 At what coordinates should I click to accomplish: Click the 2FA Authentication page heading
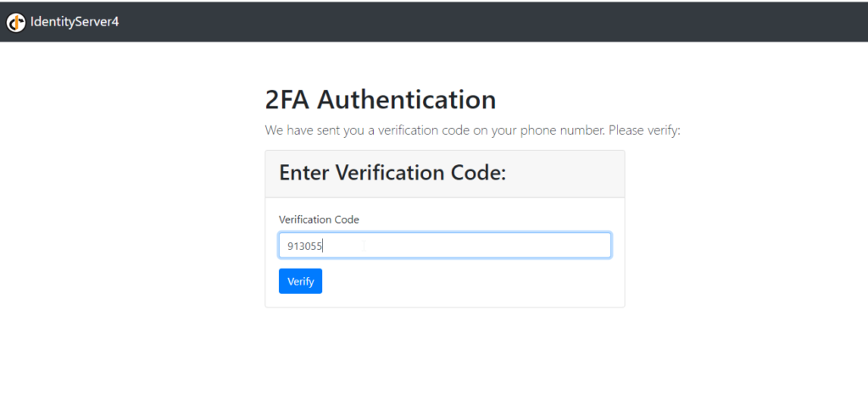(x=381, y=100)
